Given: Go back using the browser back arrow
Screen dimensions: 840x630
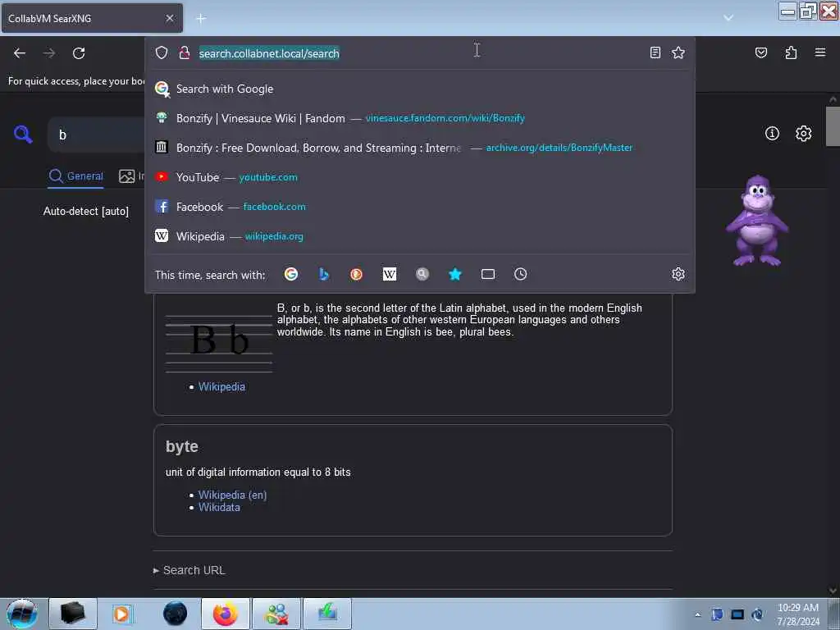Looking at the screenshot, I should [20, 53].
